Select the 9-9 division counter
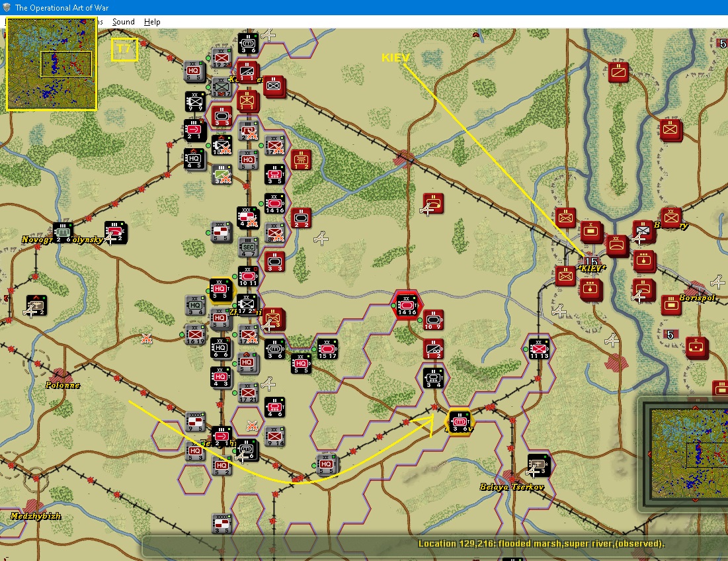Viewport: 728px width, 561px height. [x=196, y=101]
